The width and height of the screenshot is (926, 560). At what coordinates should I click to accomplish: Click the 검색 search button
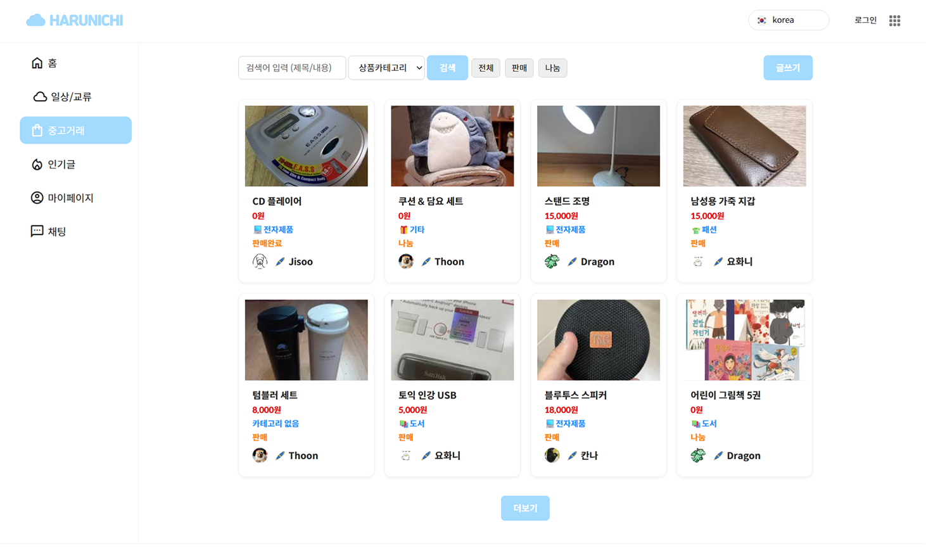coord(447,68)
